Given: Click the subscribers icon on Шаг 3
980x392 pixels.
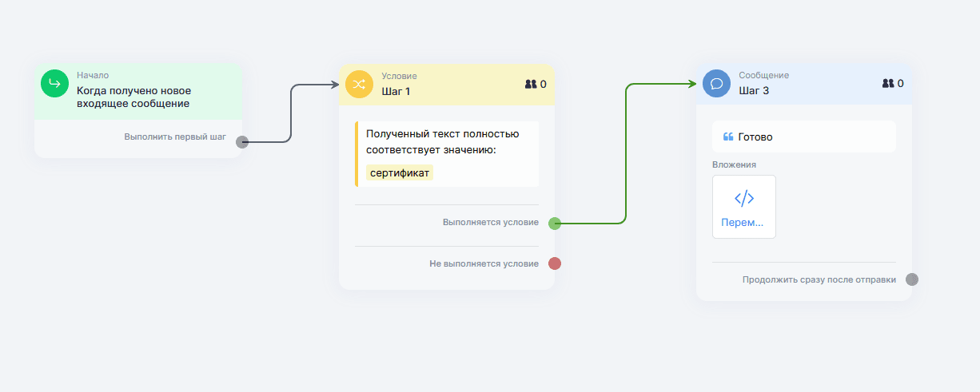Looking at the screenshot, I should coord(888,84).
